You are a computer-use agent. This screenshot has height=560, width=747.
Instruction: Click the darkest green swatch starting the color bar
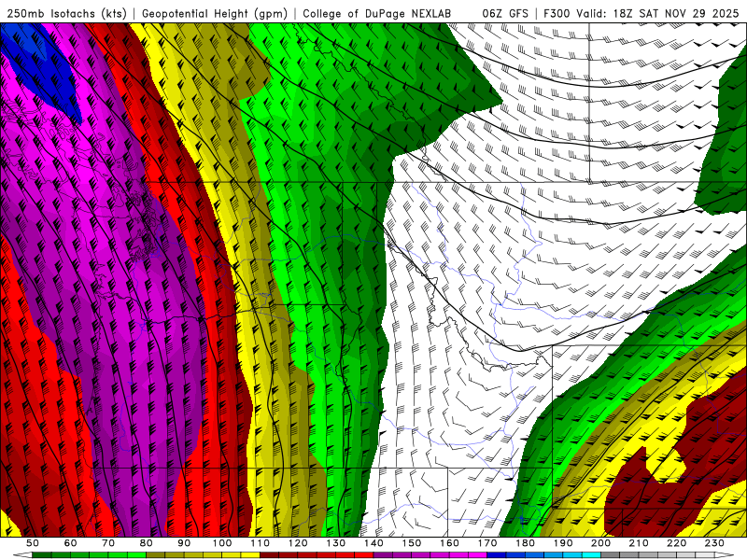42,555
